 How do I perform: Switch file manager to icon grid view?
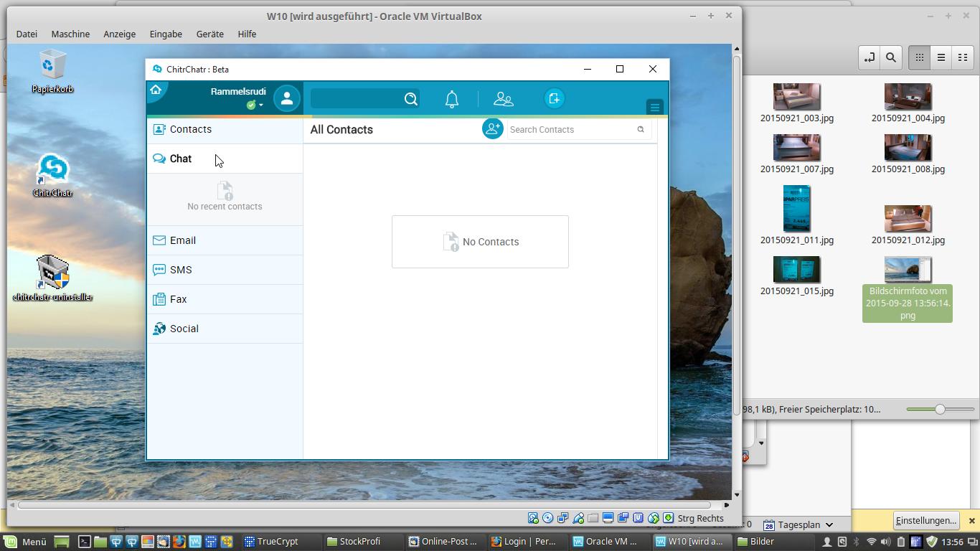(919, 58)
